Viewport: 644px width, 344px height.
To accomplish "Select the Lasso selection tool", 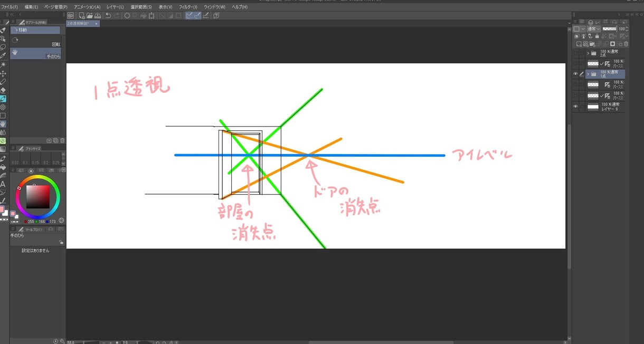I will click(3, 46).
